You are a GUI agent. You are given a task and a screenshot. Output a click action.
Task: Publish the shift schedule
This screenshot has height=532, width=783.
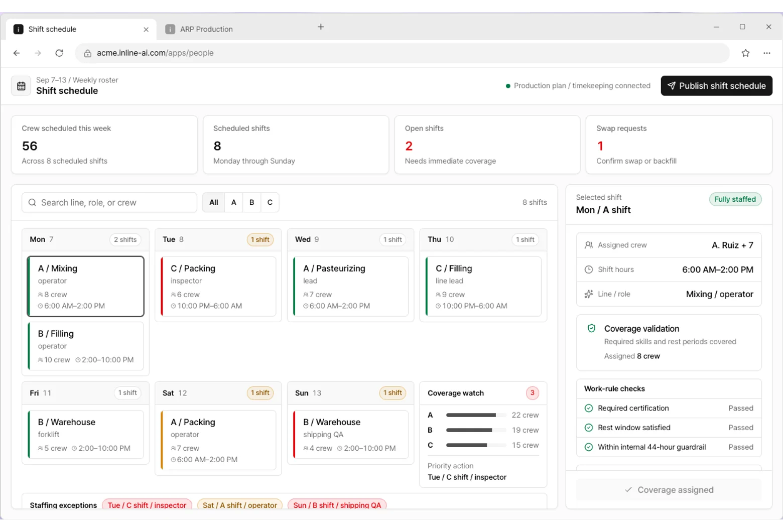(x=716, y=86)
